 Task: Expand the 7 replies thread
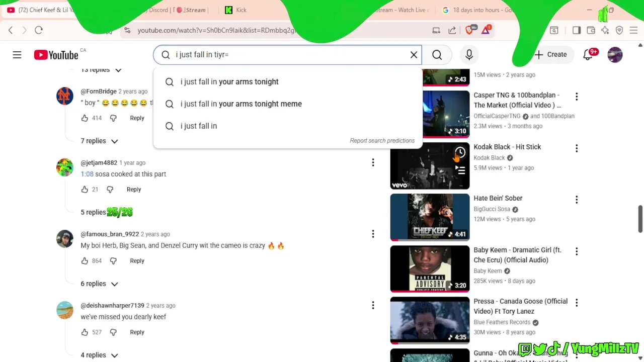tap(100, 141)
